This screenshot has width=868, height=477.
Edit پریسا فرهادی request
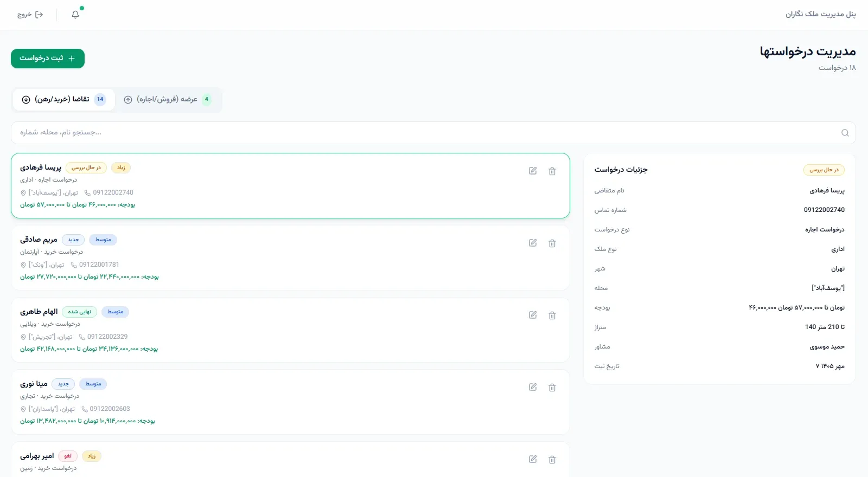[x=533, y=171]
